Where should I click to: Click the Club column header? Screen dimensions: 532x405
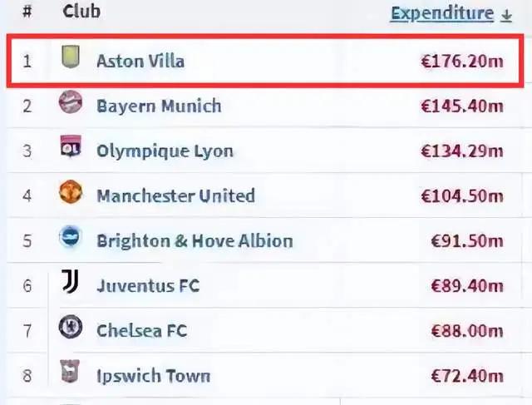tap(81, 11)
